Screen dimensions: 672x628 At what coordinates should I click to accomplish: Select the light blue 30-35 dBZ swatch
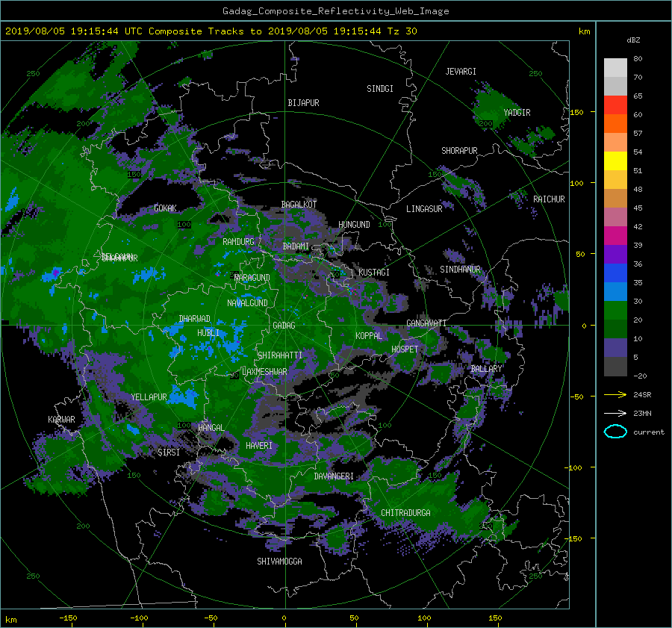click(x=615, y=291)
